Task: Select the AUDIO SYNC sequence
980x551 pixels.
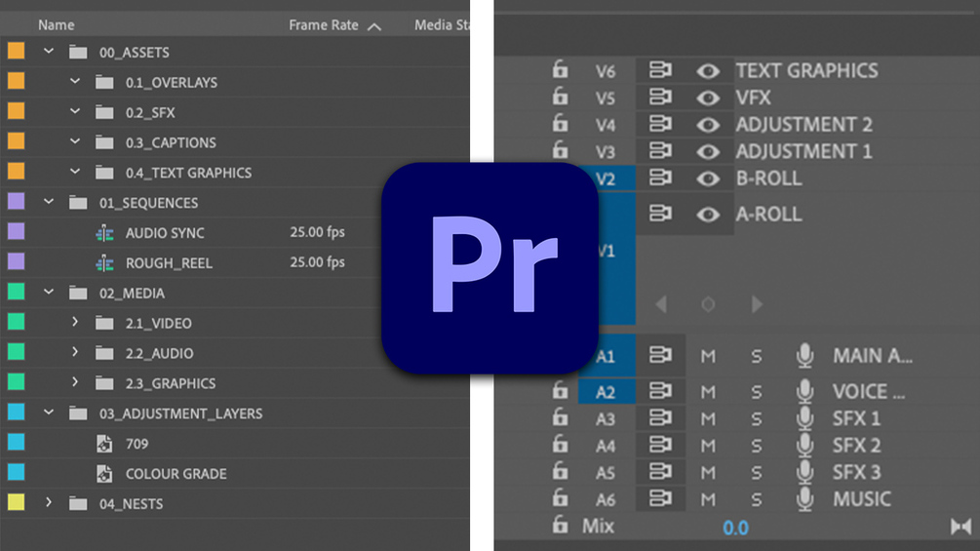Action: [165, 233]
